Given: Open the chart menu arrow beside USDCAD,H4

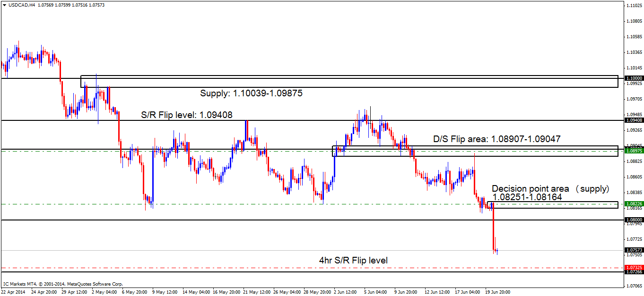Looking at the screenshot, I should pyautogui.click(x=4, y=5).
